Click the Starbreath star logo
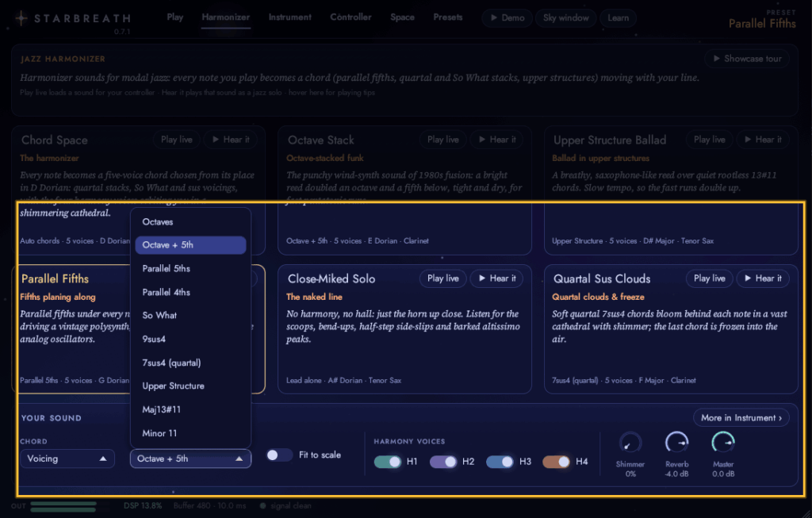The image size is (812, 518). [21, 19]
